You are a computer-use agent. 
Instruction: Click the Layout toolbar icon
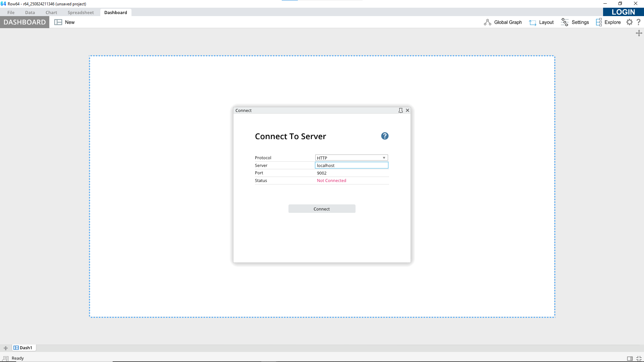coord(533,22)
